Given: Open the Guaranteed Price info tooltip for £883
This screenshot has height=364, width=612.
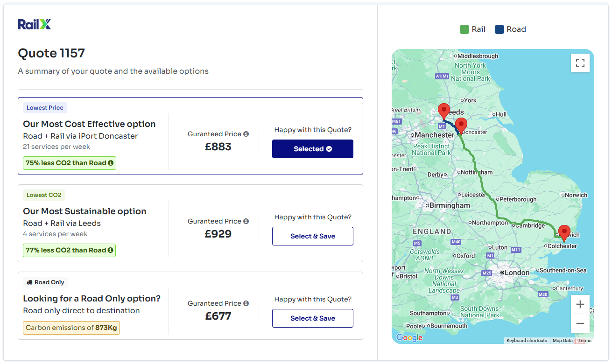Looking at the screenshot, I should tap(246, 134).
